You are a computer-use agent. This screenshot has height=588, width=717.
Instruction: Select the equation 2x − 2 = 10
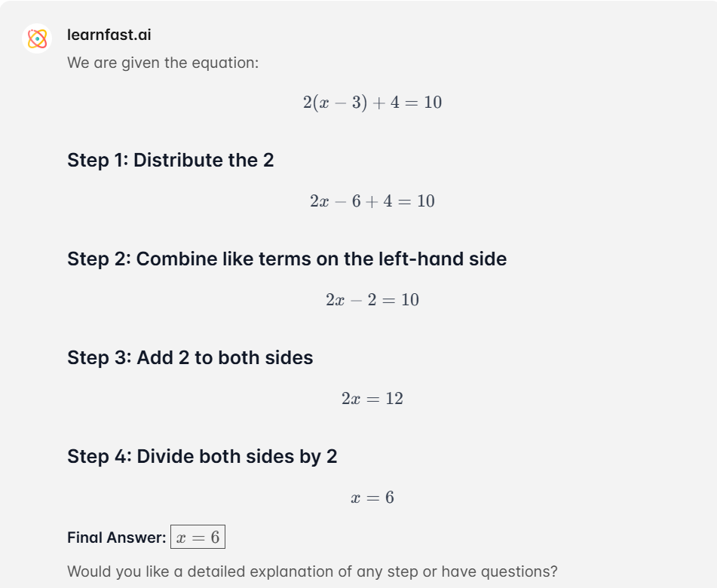point(372,299)
